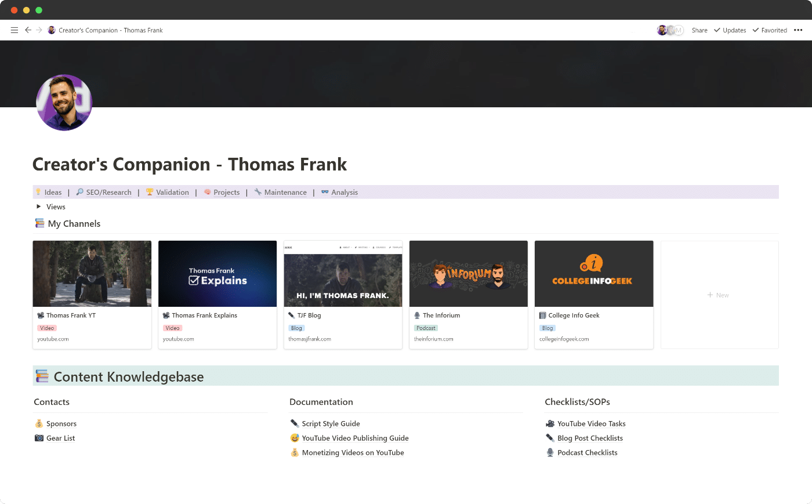The width and height of the screenshot is (812, 504).
Task: Open Monetizing Videos on YouTube
Action: pyautogui.click(x=353, y=453)
